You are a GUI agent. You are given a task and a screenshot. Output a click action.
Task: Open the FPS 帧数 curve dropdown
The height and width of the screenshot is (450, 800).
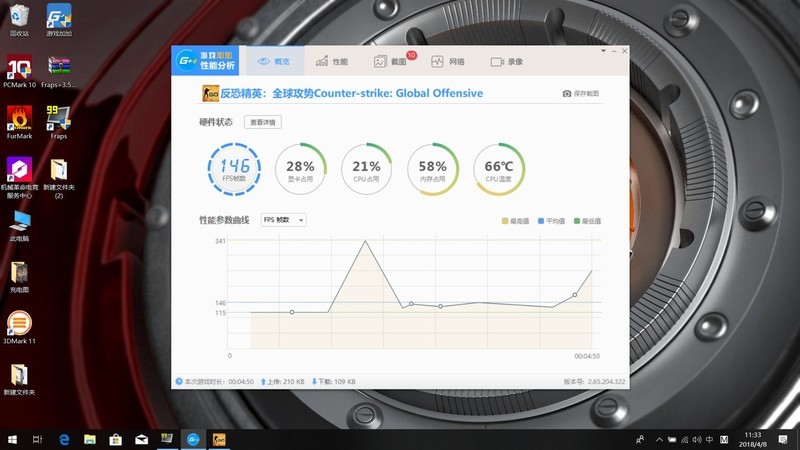click(284, 220)
